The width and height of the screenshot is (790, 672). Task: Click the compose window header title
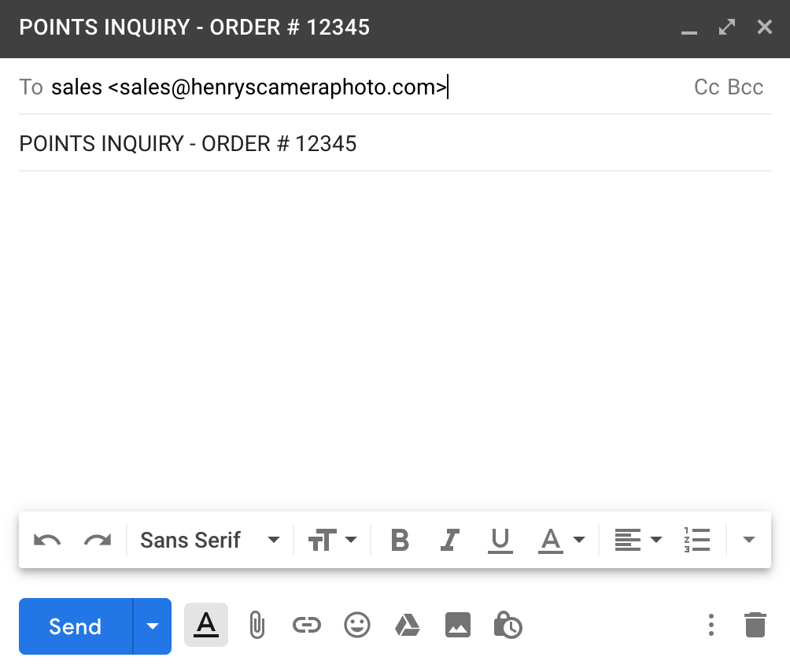tap(194, 28)
